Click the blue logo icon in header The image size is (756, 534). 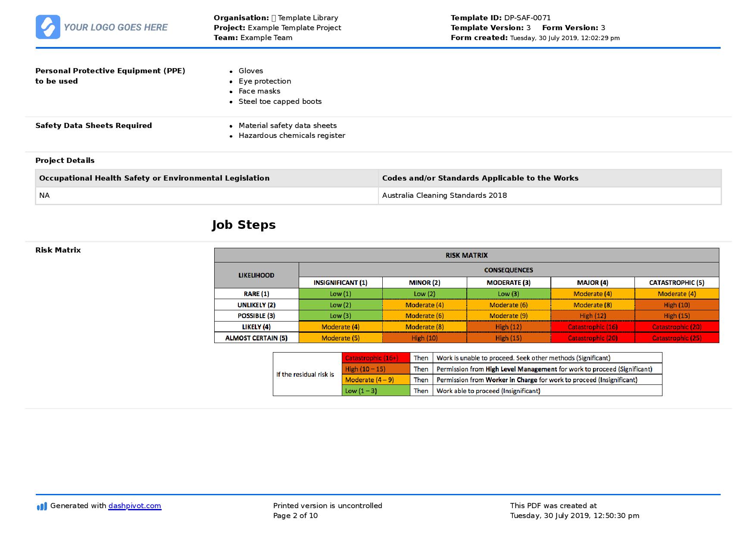tap(48, 27)
